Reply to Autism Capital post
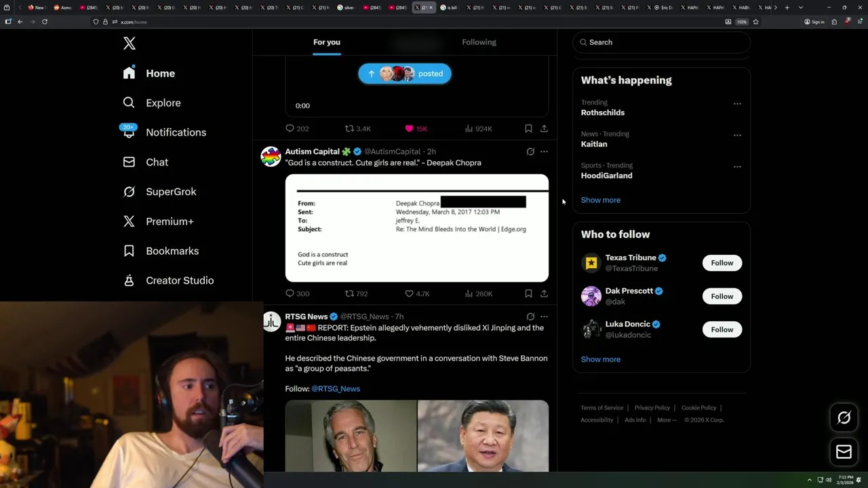The height and width of the screenshot is (488, 868). click(296, 293)
